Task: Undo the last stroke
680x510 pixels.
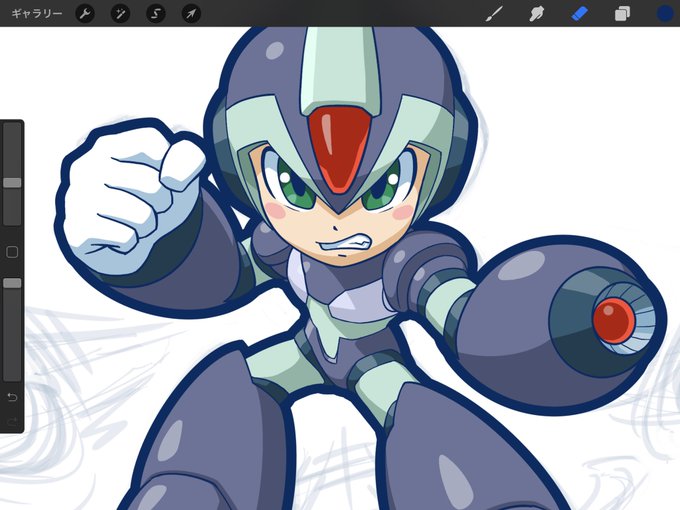Action: [12, 397]
